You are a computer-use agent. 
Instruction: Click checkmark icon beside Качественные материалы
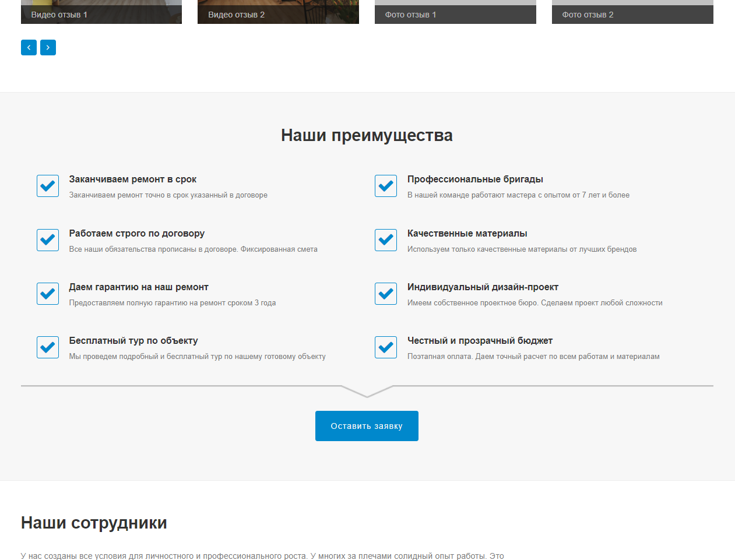tap(386, 240)
